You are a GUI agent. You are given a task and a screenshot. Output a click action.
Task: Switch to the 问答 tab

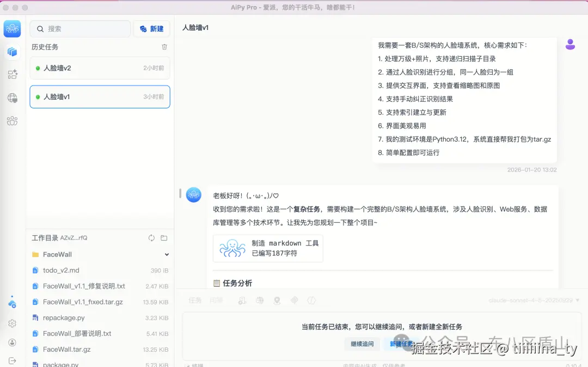click(x=217, y=300)
